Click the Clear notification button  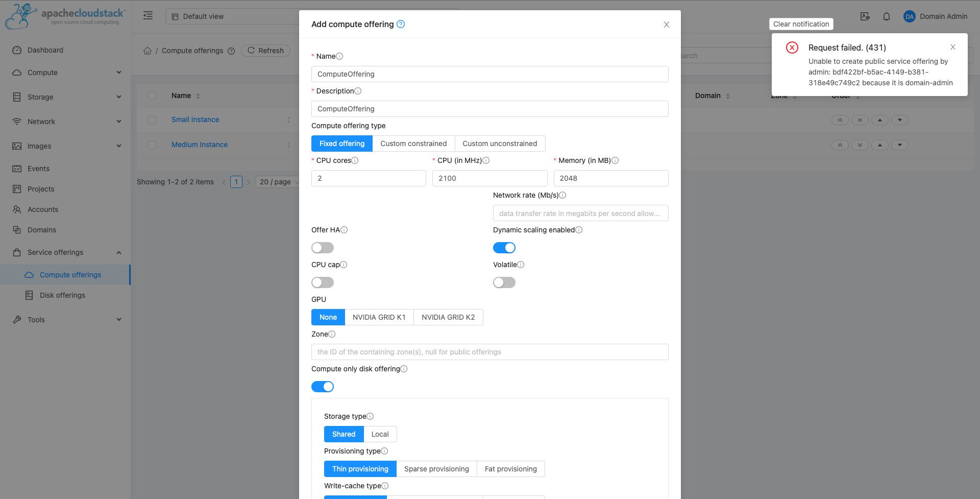pos(800,23)
